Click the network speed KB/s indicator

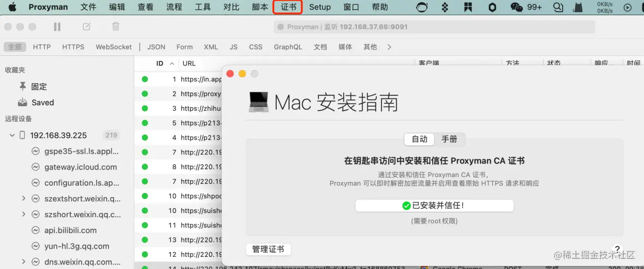tap(604, 7)
